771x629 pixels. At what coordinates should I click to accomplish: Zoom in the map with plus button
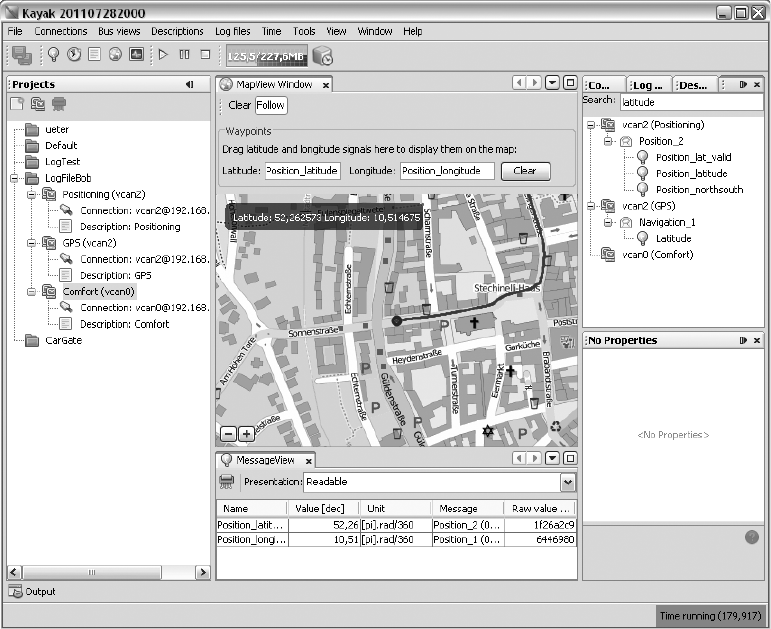246,434
